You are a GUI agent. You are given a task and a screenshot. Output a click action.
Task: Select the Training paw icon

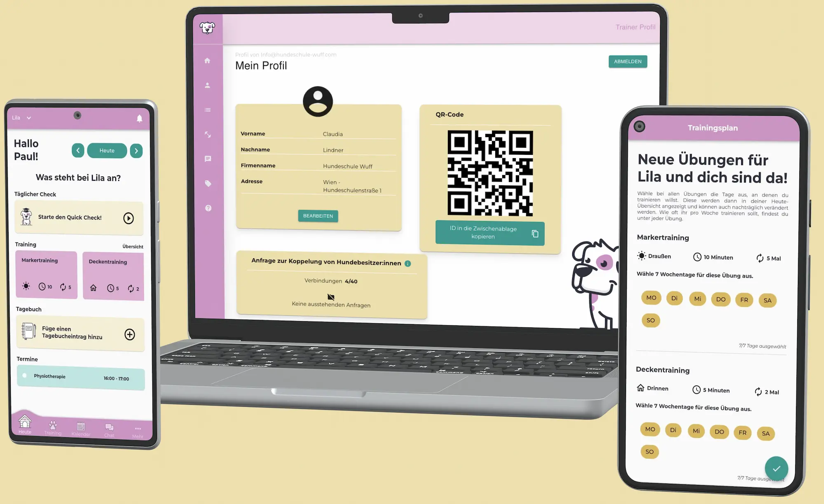coord(53,425)
